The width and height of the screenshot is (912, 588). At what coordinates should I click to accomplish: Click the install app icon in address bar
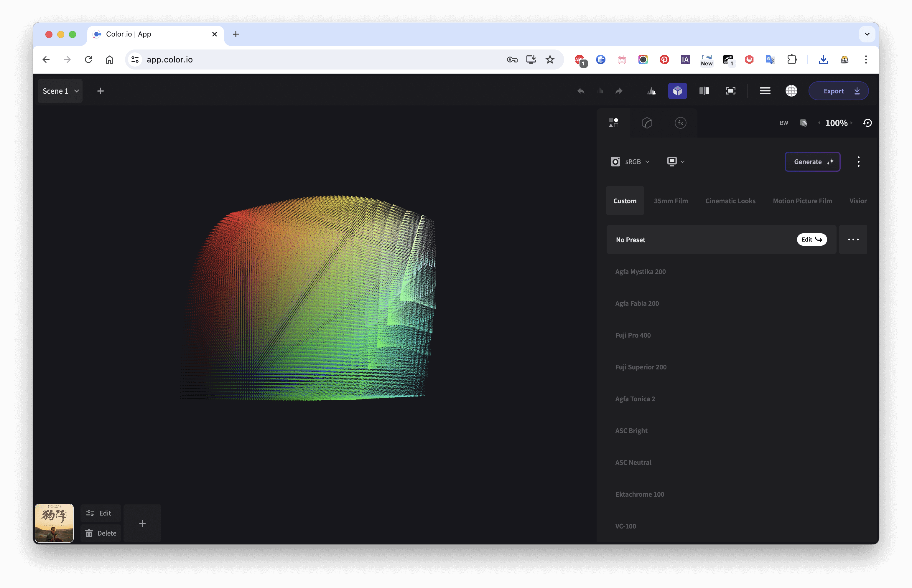pos(531,60)
